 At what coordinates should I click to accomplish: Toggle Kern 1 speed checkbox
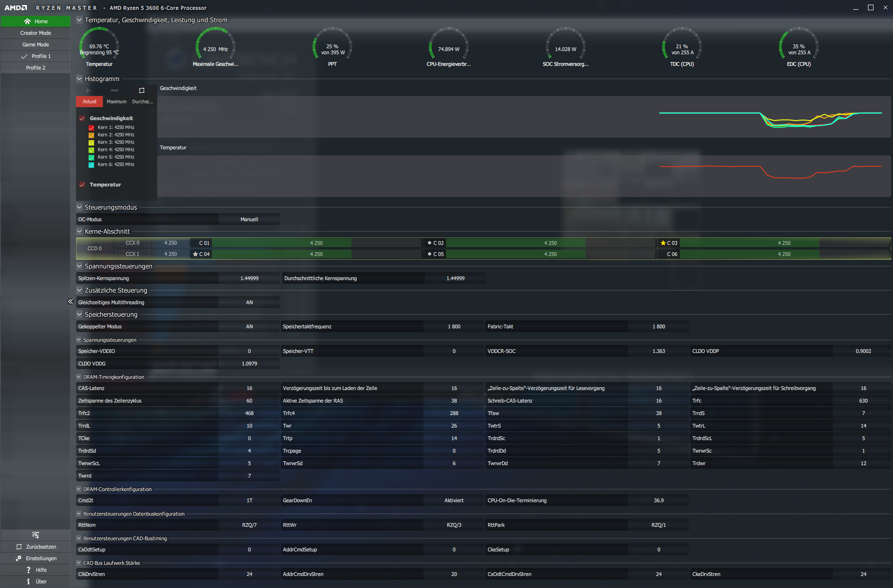pyautogui.click(x=91, y=128)
